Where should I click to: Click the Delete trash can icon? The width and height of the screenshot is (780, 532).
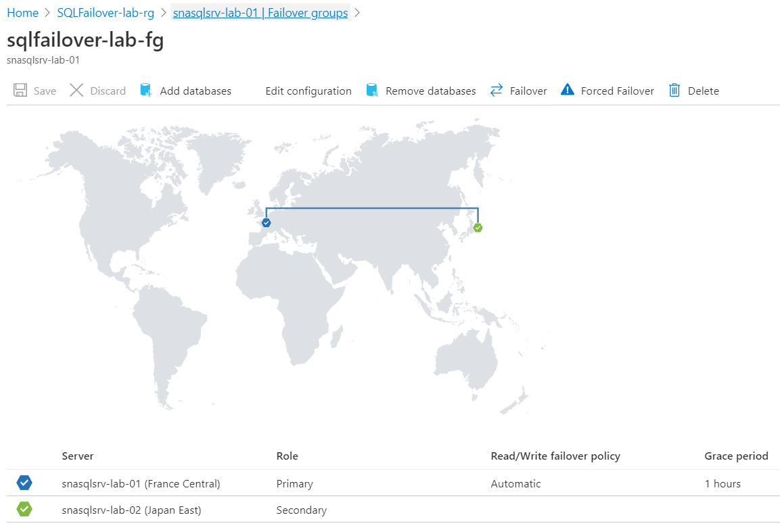(674, 90)
